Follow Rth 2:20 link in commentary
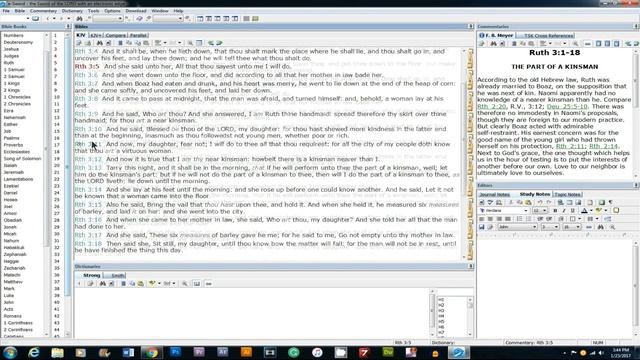The width and height of the screenshot is (640, 360). (491, 106)
